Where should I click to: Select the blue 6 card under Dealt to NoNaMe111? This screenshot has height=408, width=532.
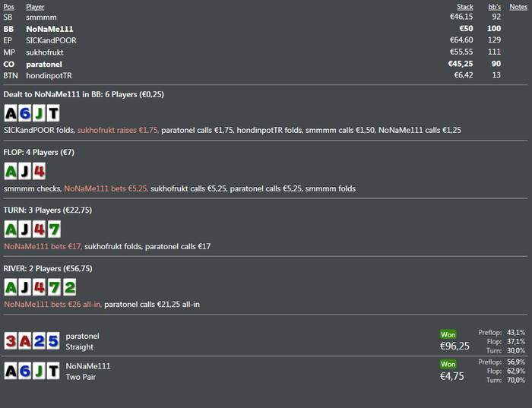[25, 113]
